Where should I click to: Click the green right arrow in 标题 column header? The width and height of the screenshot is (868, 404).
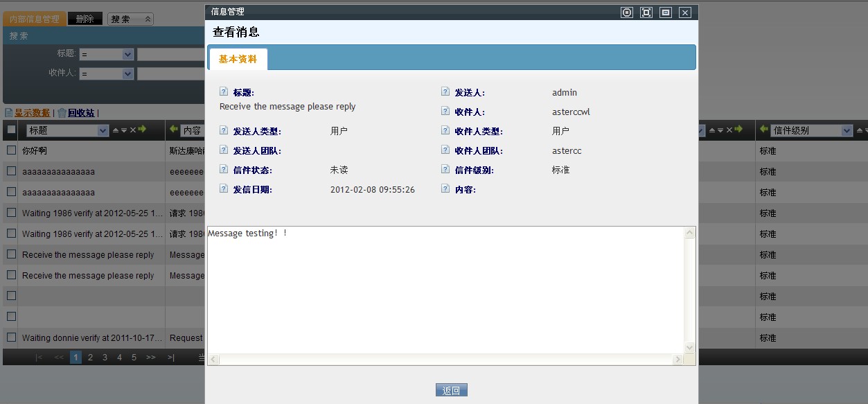click(142, 130)
